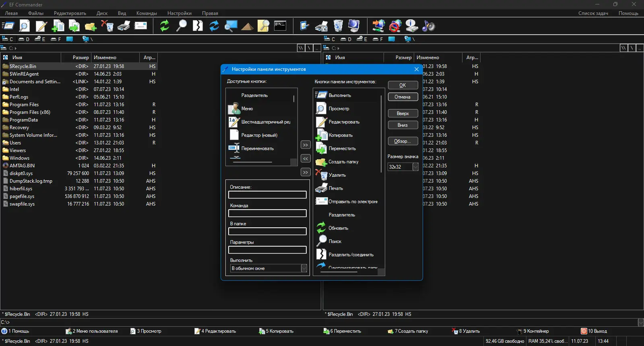Select 'Переименовать' in available buttons list

tap(257, 148)
